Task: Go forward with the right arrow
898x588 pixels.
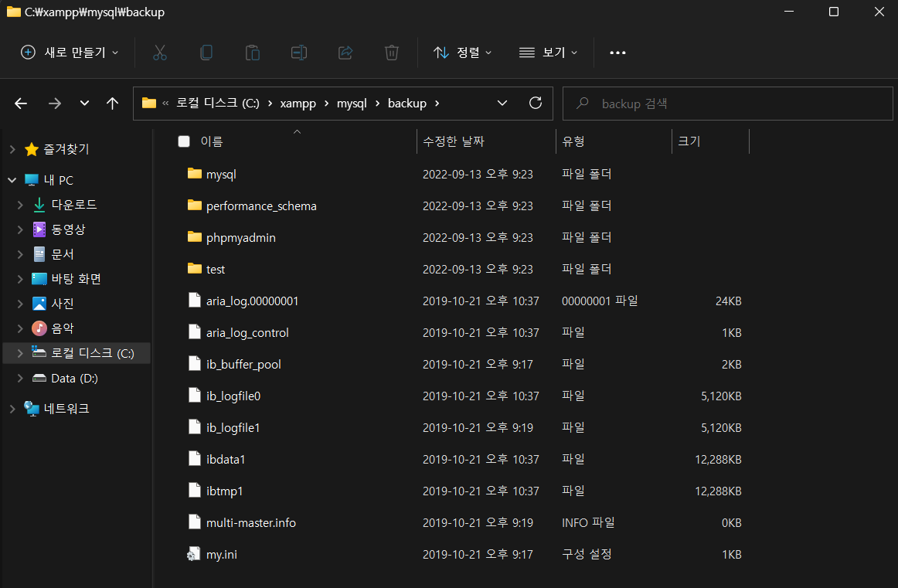Action: (x=54, y=103)
